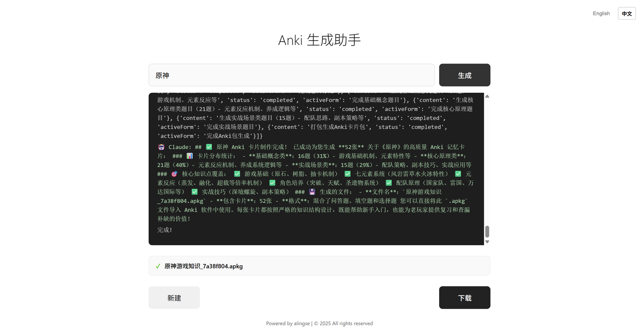Click the check emoji before 七元素系统
The width and height of the screenshot is (644, 332).
tap(347, 174)
